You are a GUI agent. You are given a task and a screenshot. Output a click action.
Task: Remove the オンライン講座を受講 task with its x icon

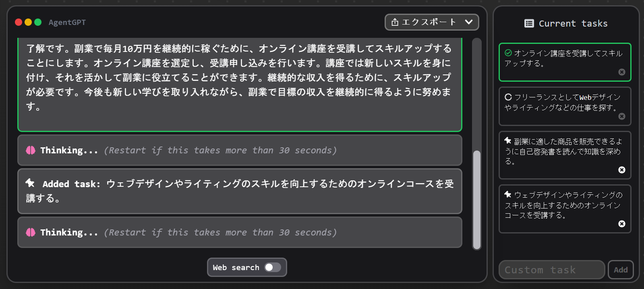click(622, 72)
